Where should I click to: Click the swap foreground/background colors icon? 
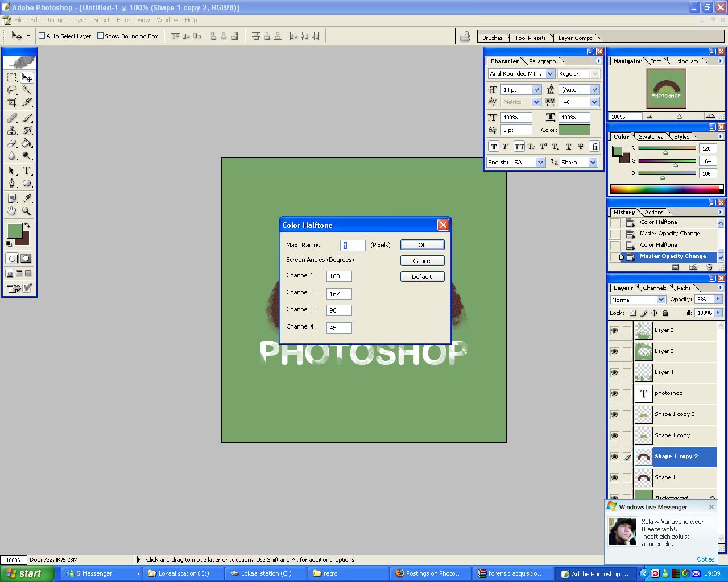click(27, 226)
